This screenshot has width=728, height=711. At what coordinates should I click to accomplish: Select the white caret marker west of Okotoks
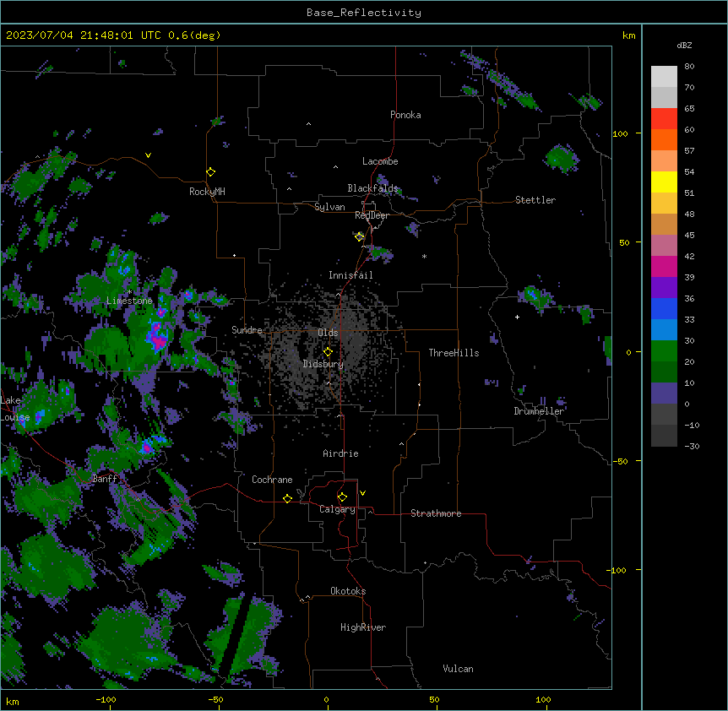click(307, 597)
